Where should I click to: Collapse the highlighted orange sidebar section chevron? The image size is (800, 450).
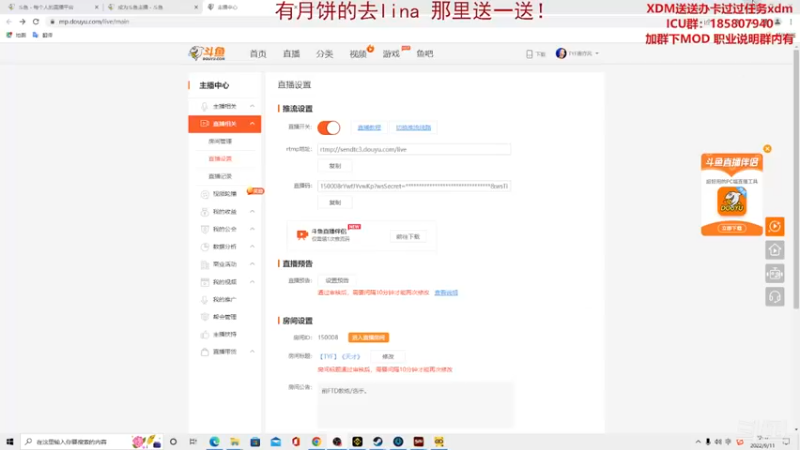click(x=252, y=123)
